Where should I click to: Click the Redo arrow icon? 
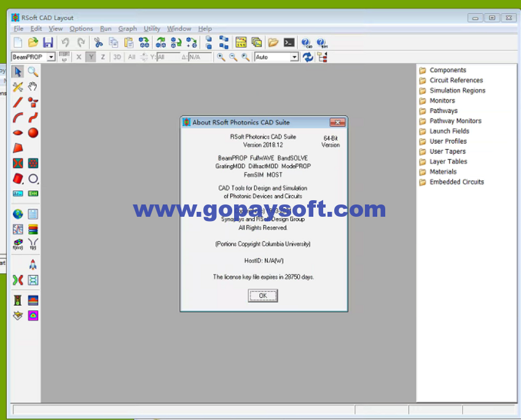point(80,42)
